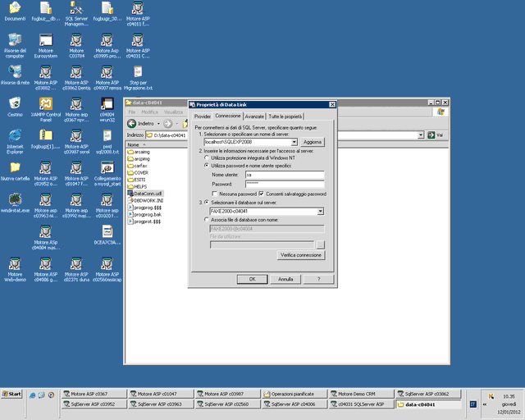The height and width of the screenshot is (420, 525).
Task: Toggle Consenti salvataggio password checkbox
Action: pyautogui.click(x=261, y=194)
